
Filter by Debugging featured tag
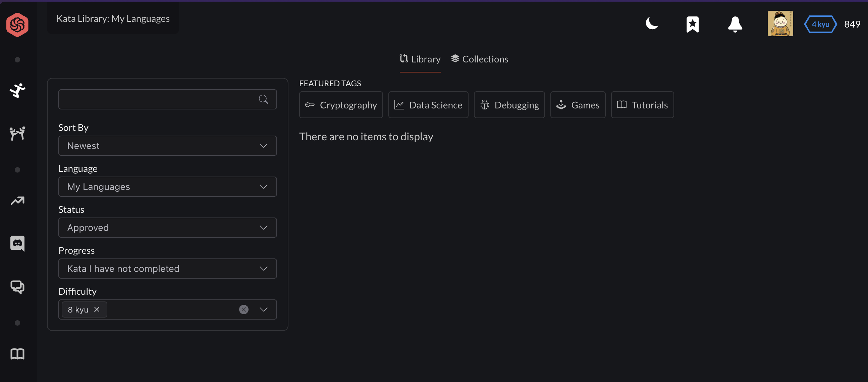pyautogui.click(x=509, y=105)
